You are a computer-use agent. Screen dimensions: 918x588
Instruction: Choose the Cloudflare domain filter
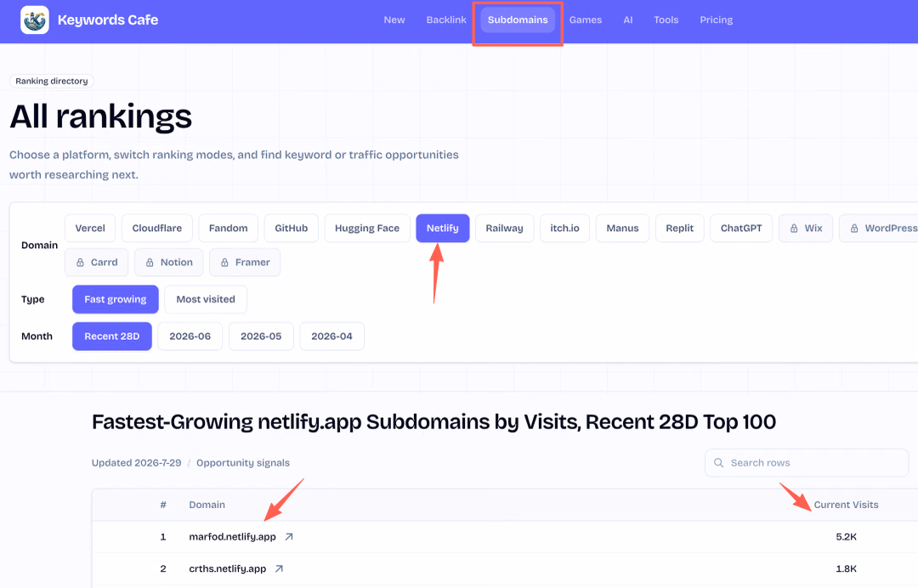pyautogui.click(x=157, y=229)
